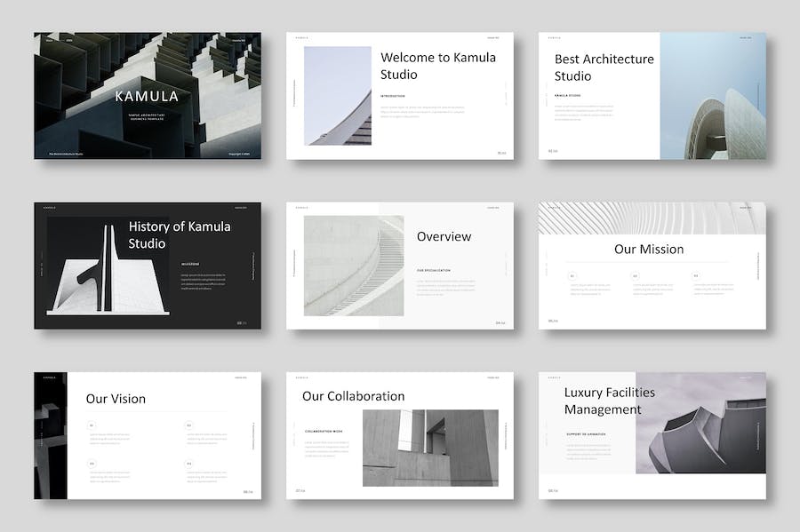Click the 03 circle on Our Mission slide

(x=697, y=276)
